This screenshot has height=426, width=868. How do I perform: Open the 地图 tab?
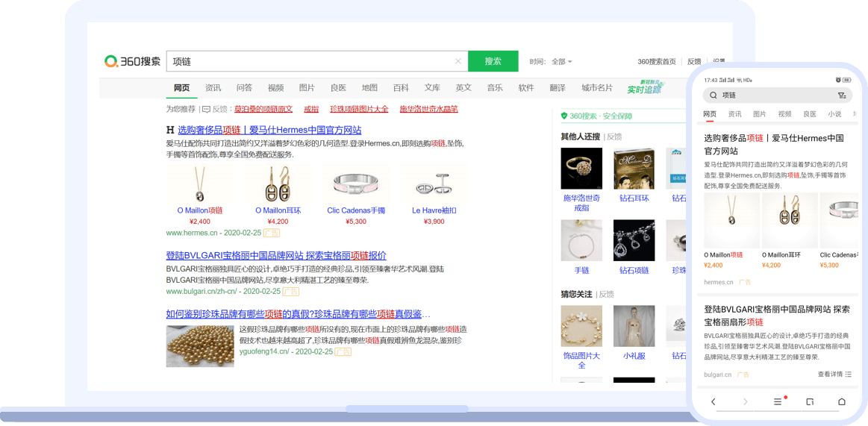(x=369, y=87)
